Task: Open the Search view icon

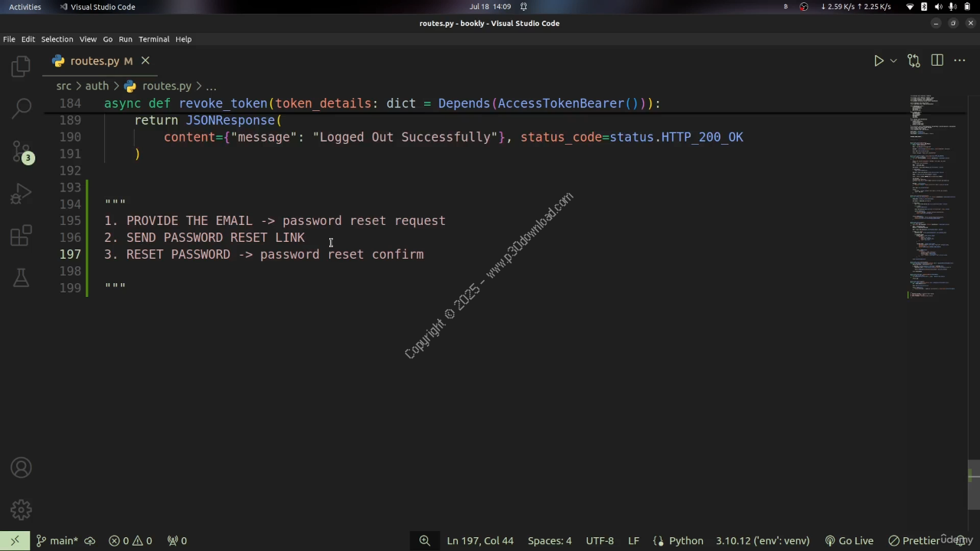Action: point(21,108)
